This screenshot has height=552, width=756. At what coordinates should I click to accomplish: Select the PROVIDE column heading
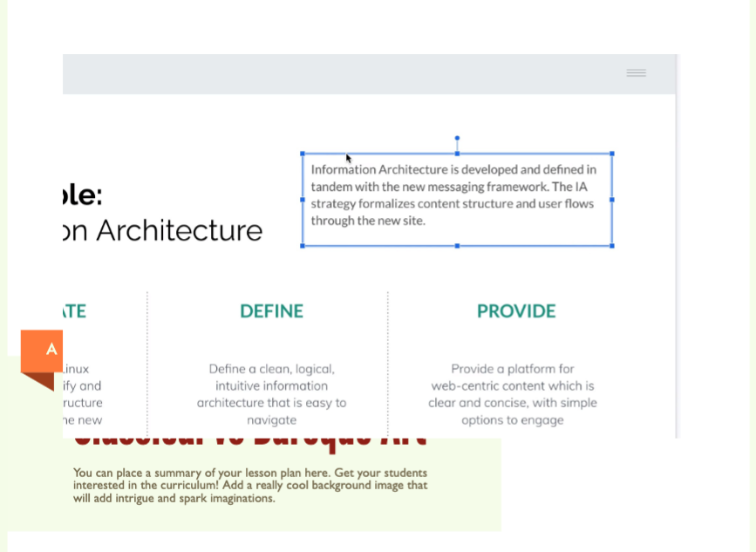pos(516,311)
